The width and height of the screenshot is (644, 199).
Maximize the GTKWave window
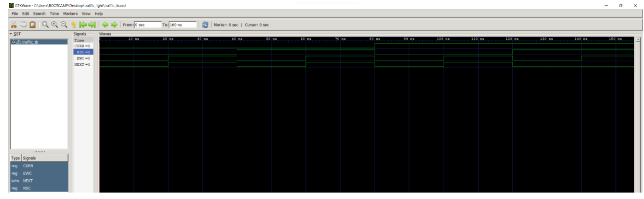coord(621,5)
